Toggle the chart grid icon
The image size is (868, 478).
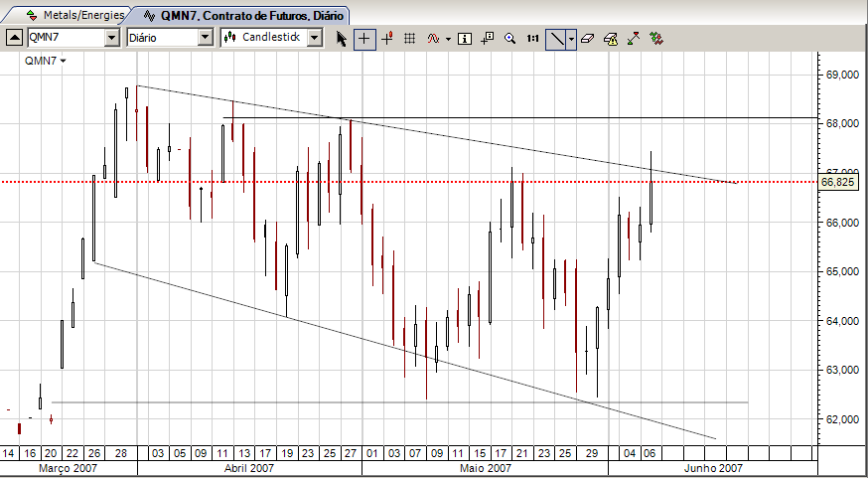409,39
